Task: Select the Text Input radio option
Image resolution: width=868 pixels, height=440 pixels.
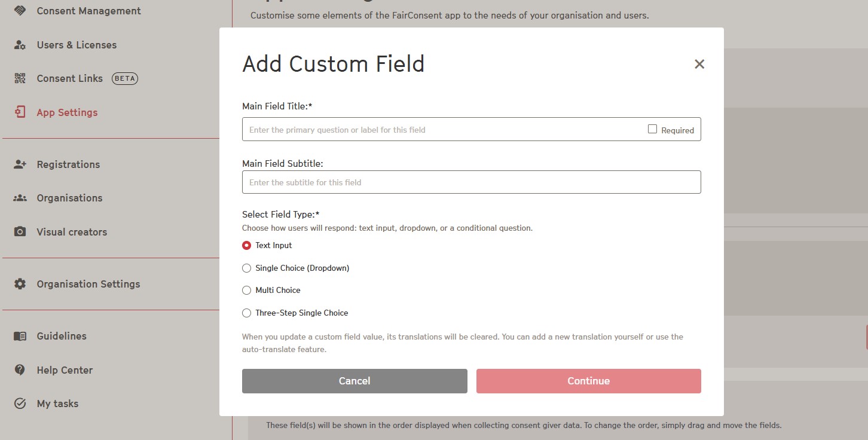Action: coord(246,246)
